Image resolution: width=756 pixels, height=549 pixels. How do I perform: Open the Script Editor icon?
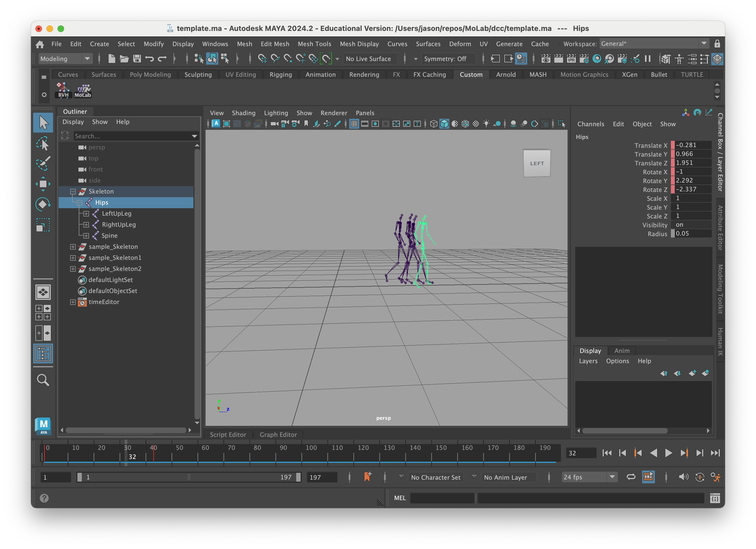[x=715, y=498]
